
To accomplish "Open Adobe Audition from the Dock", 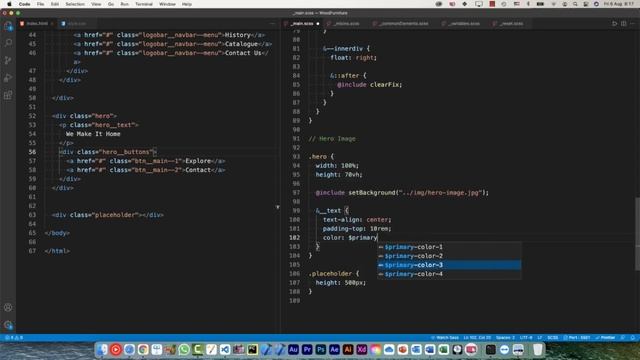I will [293, 349].
